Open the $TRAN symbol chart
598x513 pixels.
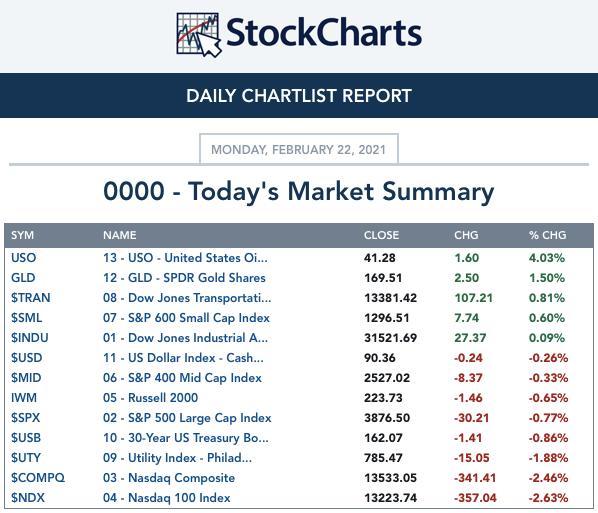[31, 298]
